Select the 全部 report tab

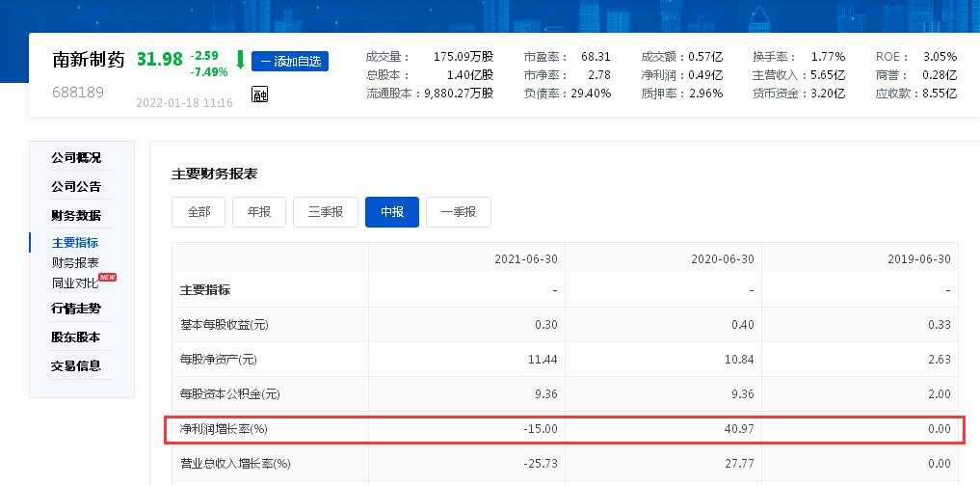(199, 212)
